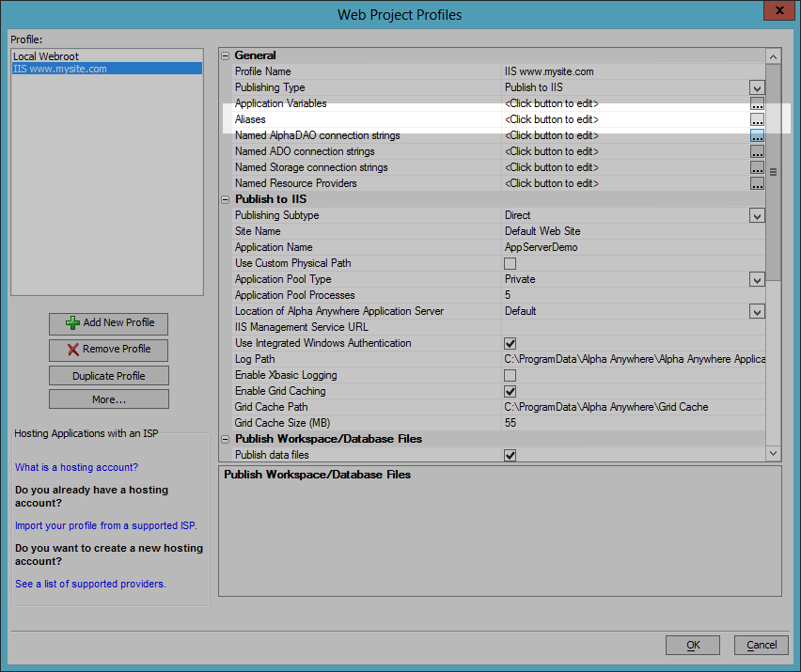Click Application Pool Processes value 5
The height and width of the screenshot is (672, 801).
(508, 295)
